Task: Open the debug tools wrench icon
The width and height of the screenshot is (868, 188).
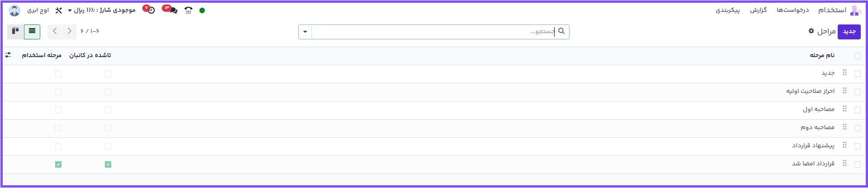Action: click(x=58, y=10)
